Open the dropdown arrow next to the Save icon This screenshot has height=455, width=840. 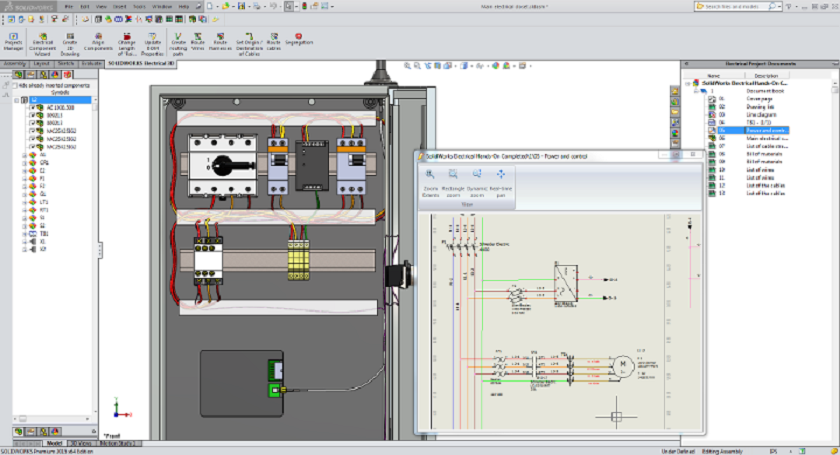pos(249,6)
